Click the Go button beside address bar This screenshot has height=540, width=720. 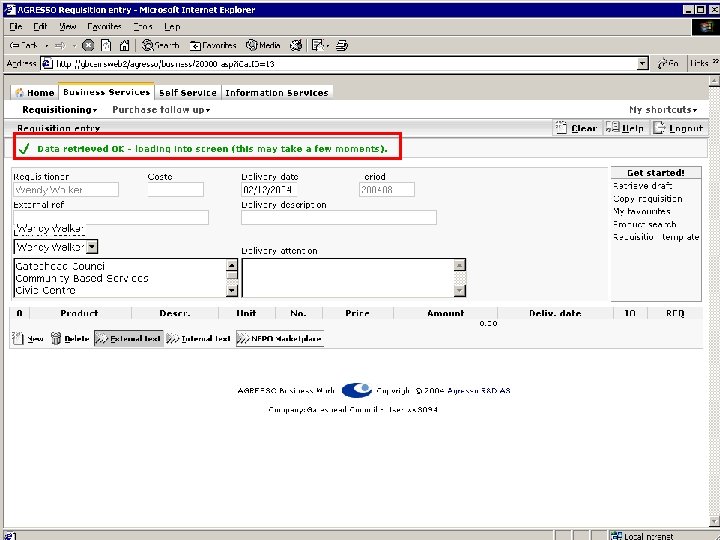click(668, 63)
